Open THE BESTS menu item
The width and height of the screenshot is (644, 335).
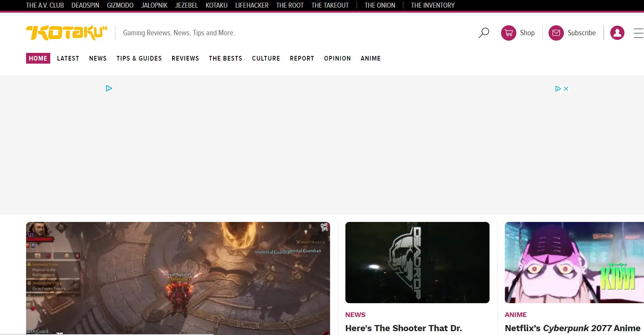(x=225, y=58)
